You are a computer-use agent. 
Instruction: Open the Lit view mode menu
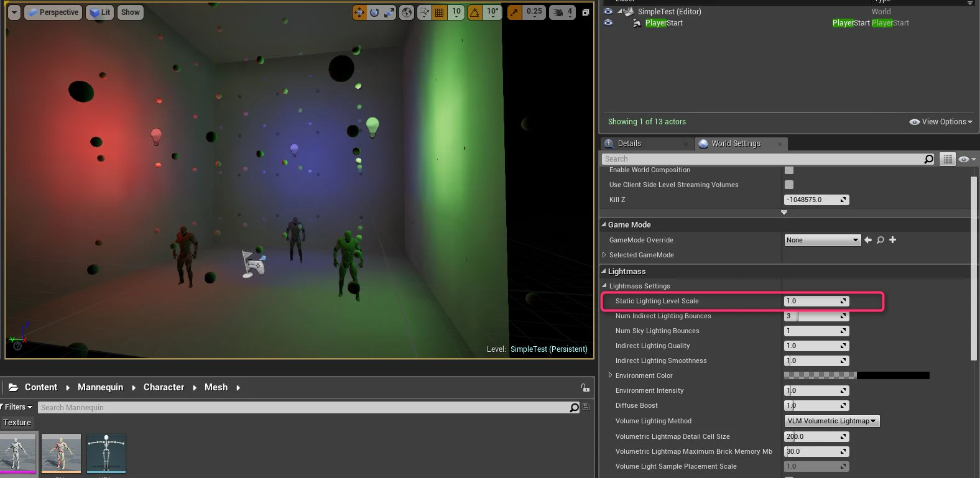click(x=99, y=12)
